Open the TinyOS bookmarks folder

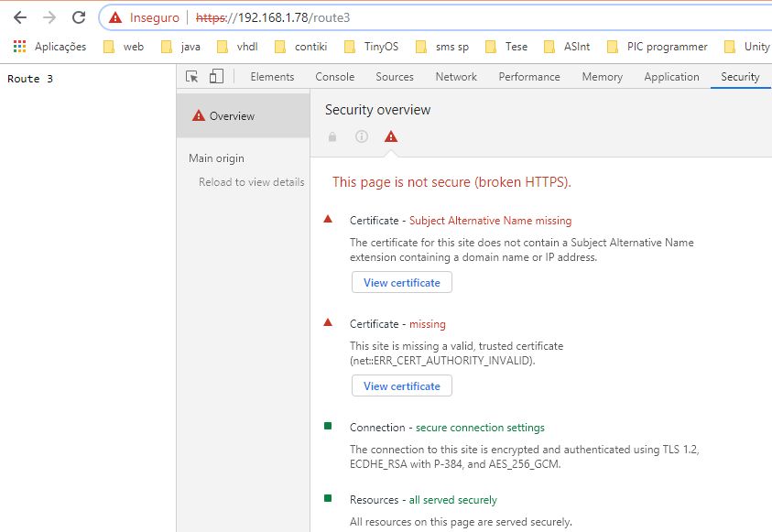[x=371, y=47]
